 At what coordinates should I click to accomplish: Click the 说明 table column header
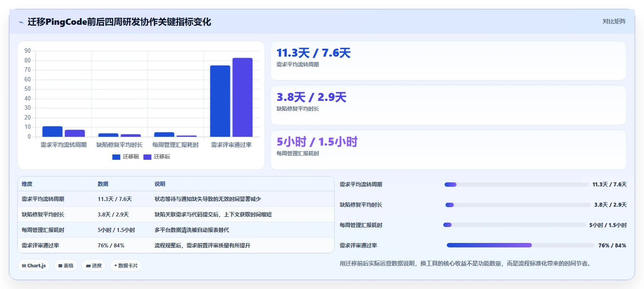point(160,184)
